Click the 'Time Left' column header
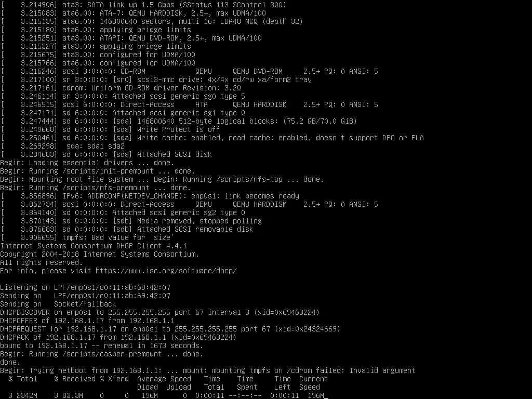532x399 pixels. (x=282, y=383)
